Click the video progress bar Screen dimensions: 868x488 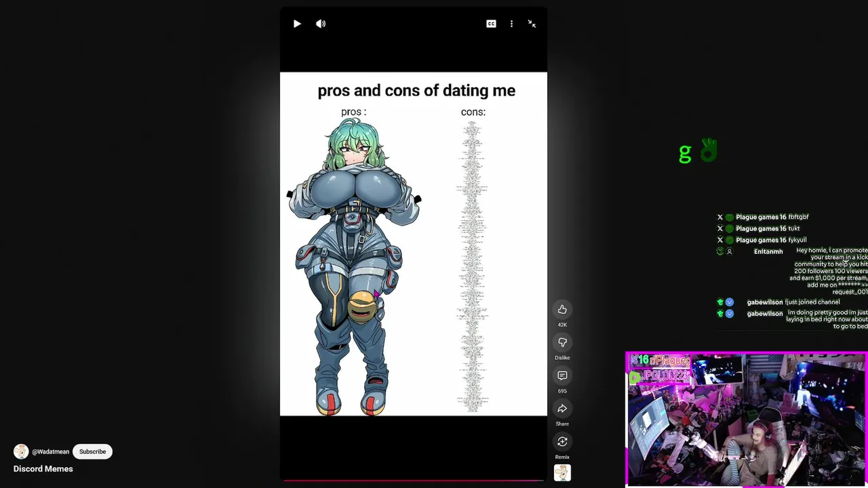[x=414, y=481]
